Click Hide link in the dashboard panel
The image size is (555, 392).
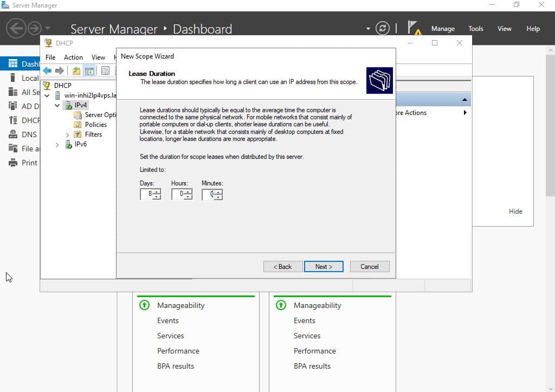coord(515,211)
